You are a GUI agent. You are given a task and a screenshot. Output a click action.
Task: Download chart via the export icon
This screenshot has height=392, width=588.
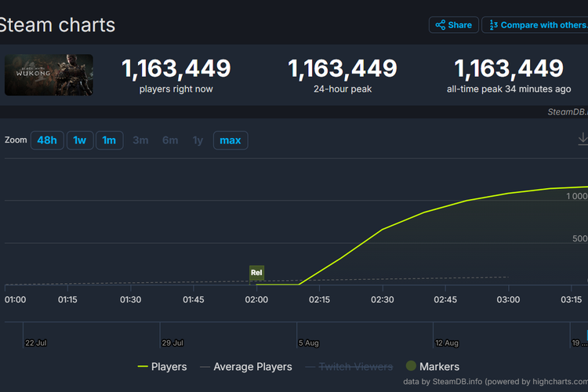tap(583, 139)
